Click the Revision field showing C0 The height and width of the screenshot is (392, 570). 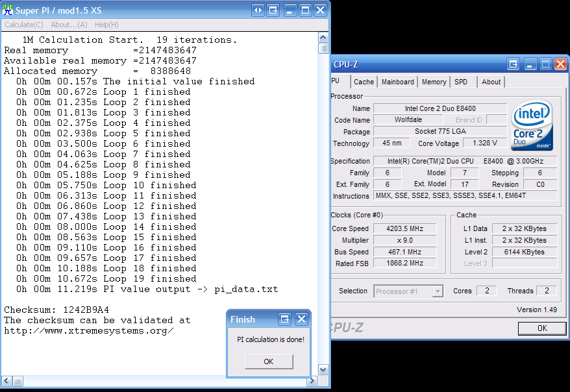[x=540, y=184]
